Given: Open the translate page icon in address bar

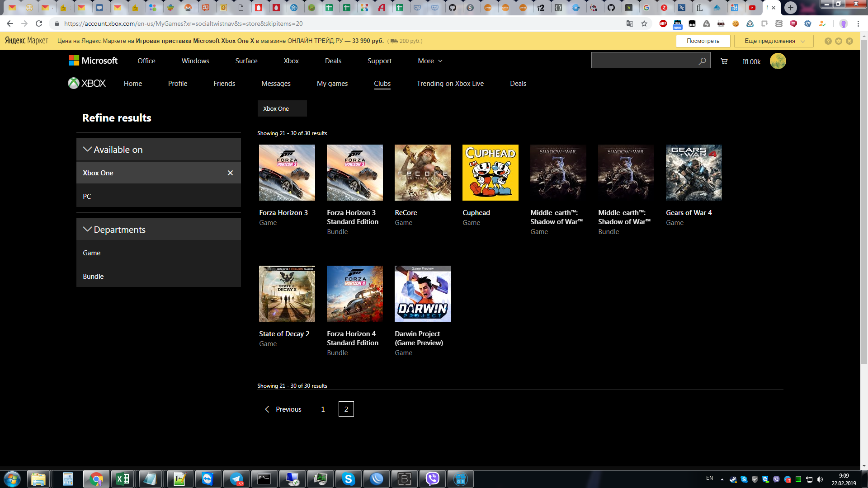Looking at the screenshot, I should coord(630,23).
